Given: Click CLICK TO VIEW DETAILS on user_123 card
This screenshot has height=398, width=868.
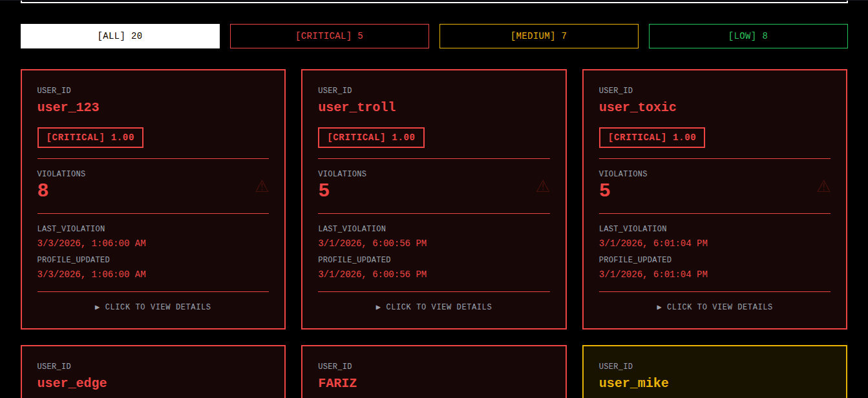Looking at the screenshot, I should 153,306.
